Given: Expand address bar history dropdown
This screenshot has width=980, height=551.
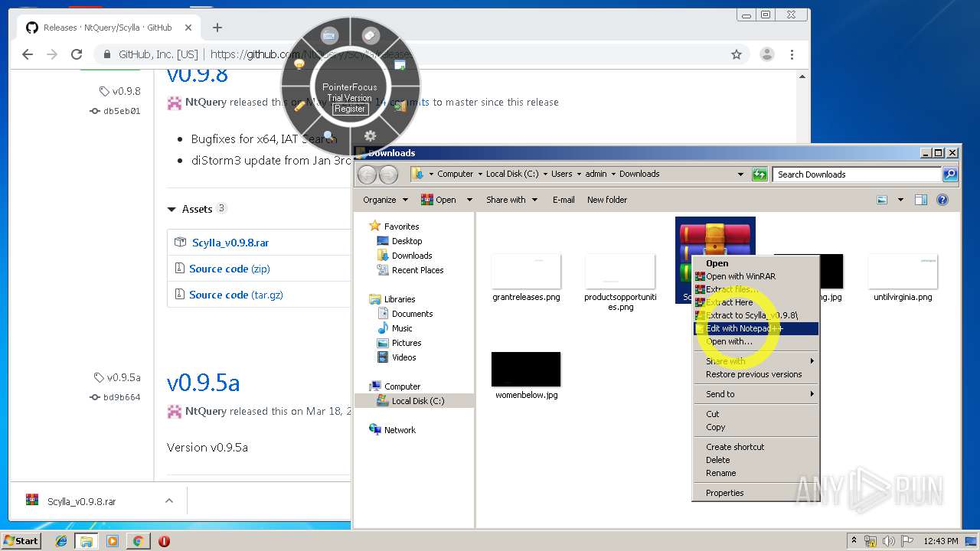Looking at the screenshot, I should pyautogui.click(x=740, y=174).
